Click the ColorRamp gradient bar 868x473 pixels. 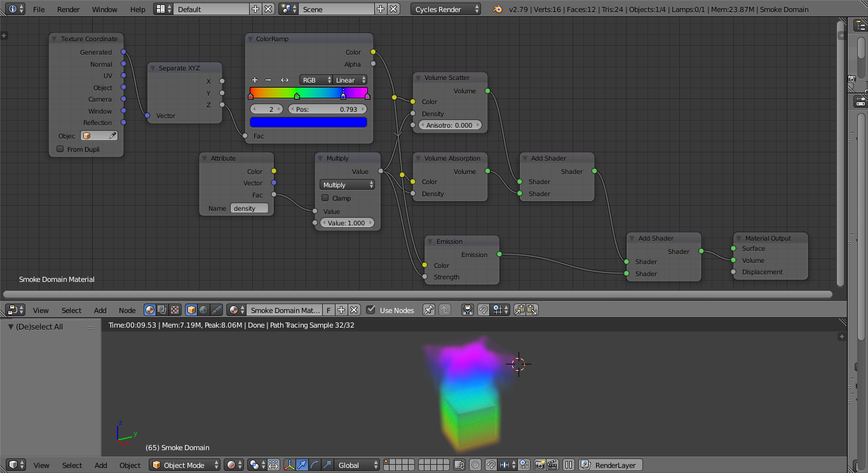[x=309, y=93]
